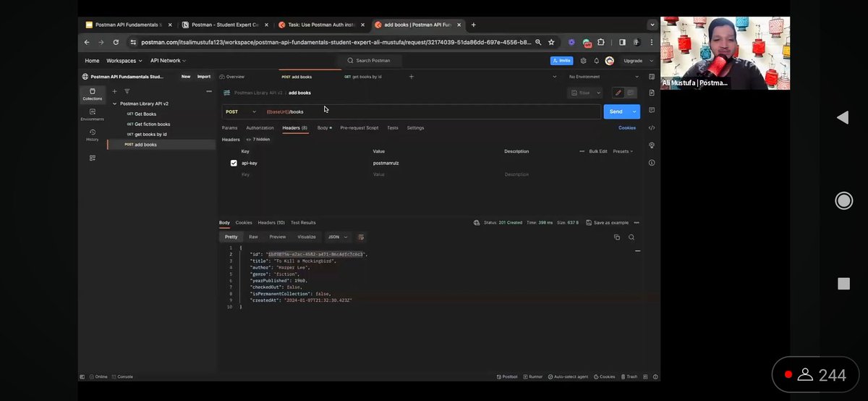868x401 pixels.
Task: Switch to the Params tab
Action: point(229,127)
